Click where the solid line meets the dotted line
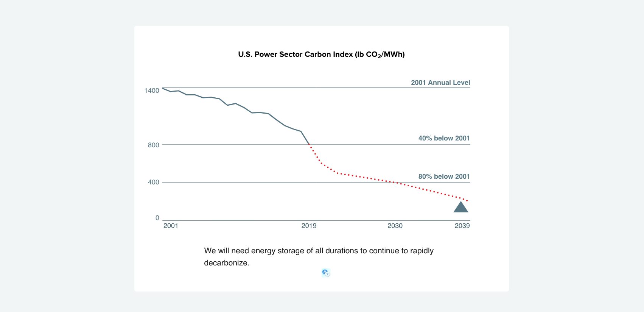The width and height of the screenshot is (644, 312). pos(310,145)
